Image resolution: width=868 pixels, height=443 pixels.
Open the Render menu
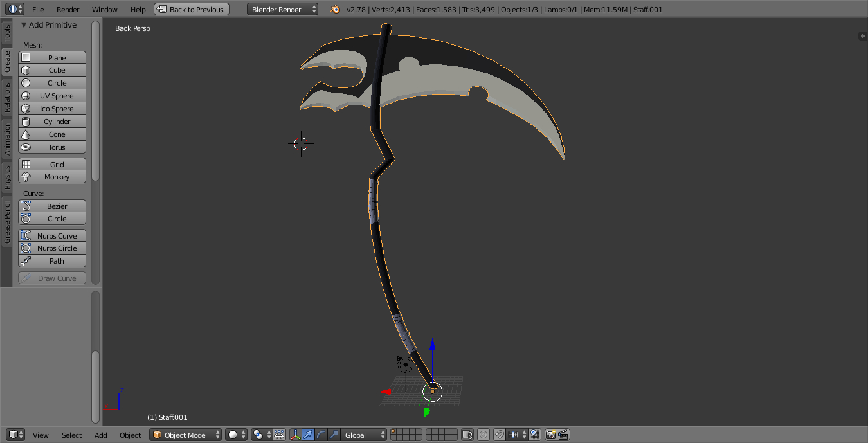(x=68, y=10)
